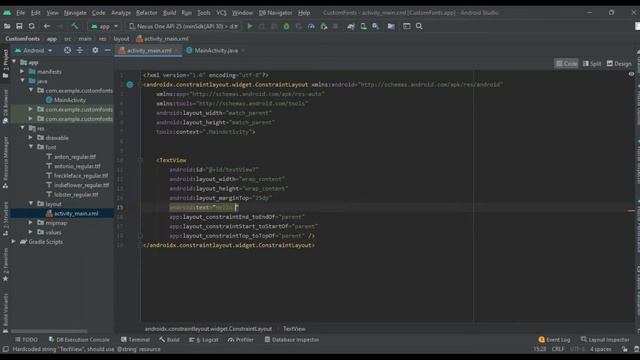Screen dimensions: 640x360
Task: Open the VCS menu
Action: (221, 13)
